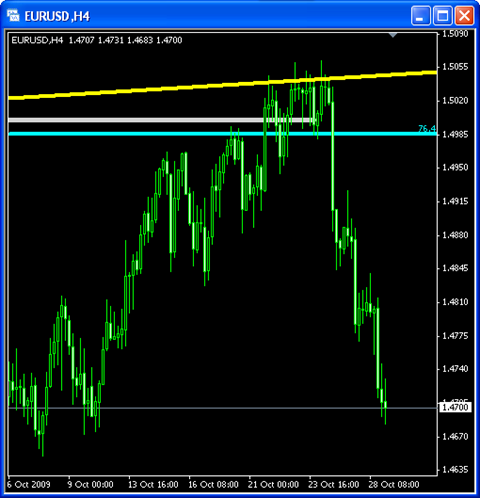Click price scale value 1.4775

point(455,336)
